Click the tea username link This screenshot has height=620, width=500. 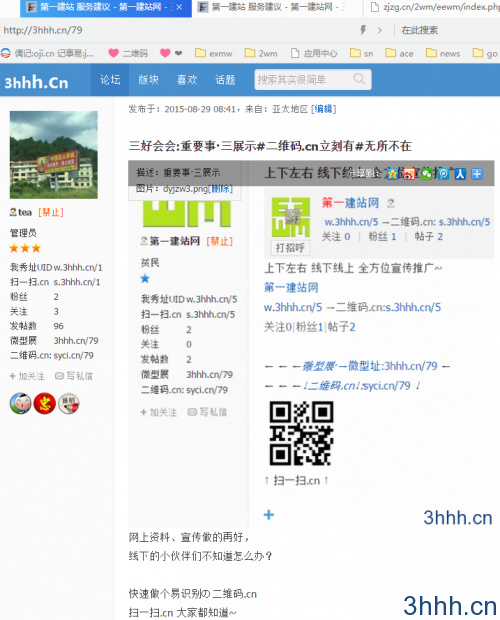[25, 212]
